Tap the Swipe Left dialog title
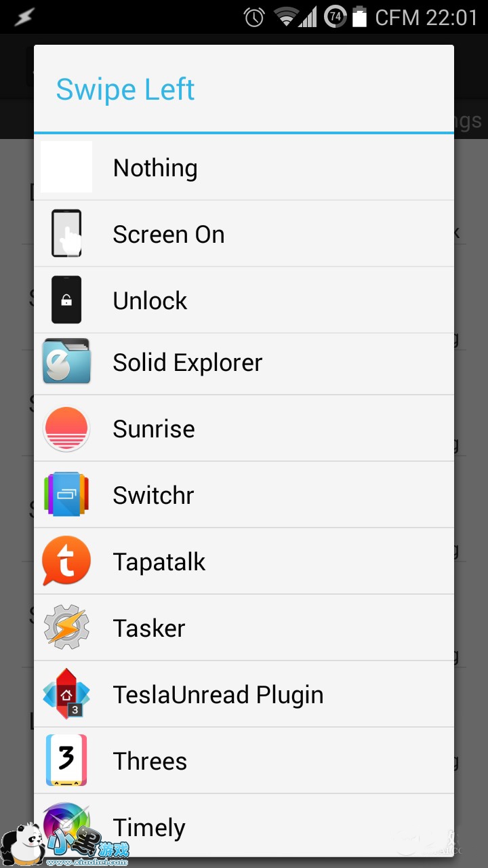The height and width of the screenshot is (868, 488). click(x=125, y=90)
